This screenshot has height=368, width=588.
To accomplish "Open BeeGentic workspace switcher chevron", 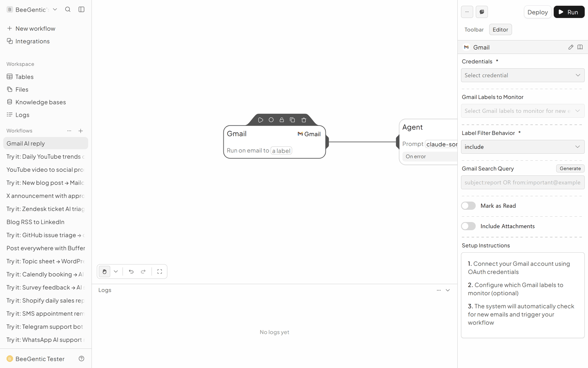I will (x=55, y=9).
